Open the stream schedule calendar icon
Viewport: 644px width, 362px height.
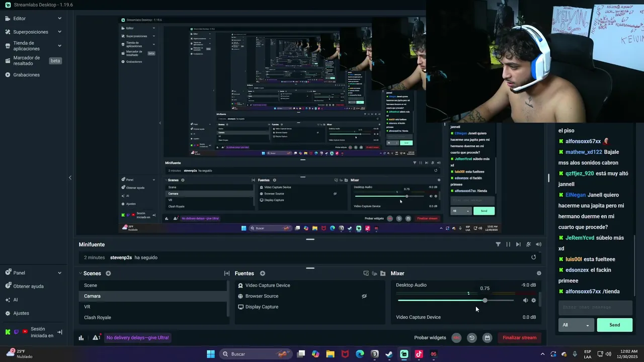(x=487, y=338)
